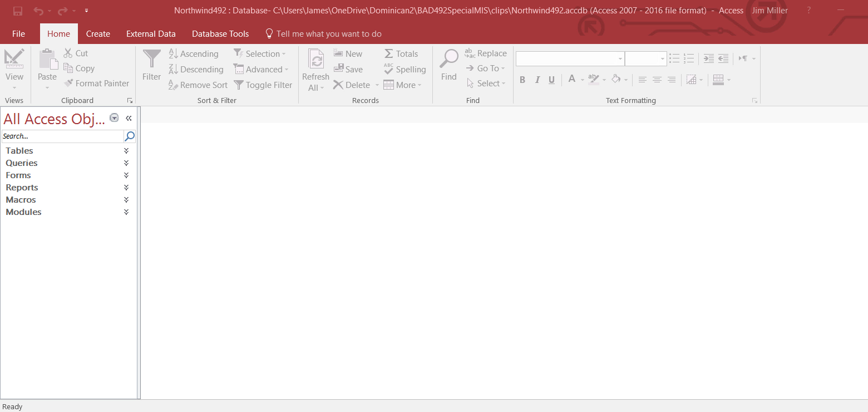Click Remove Sort

[x=198, y=85]
